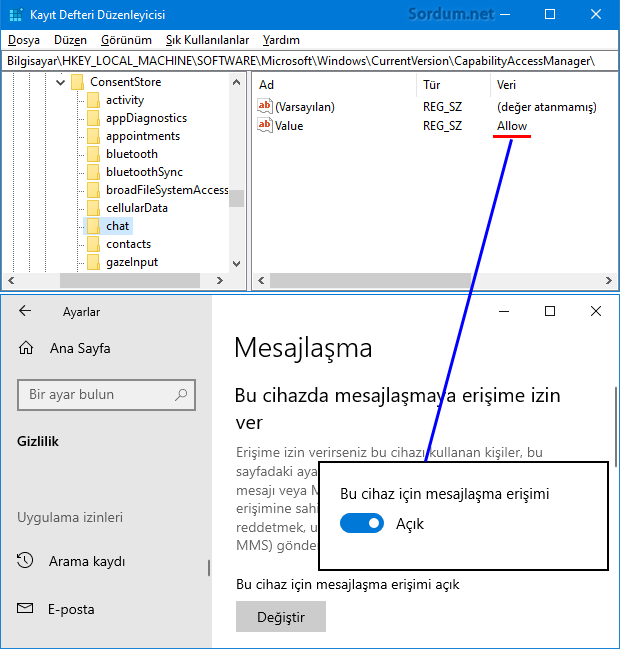Close the Registry Editor window
This screenshot has height=649, width=620.
point(596,14)
